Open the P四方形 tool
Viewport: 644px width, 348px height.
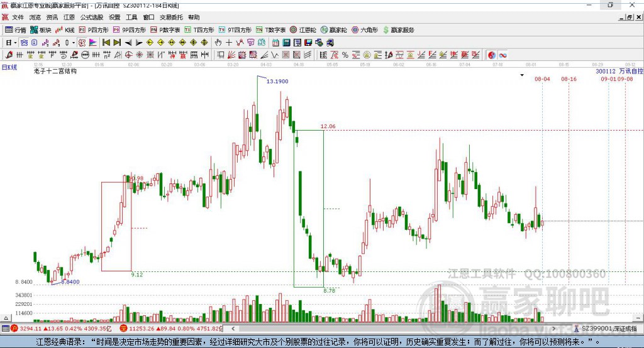pyautogui.click(x=94, y=30)
